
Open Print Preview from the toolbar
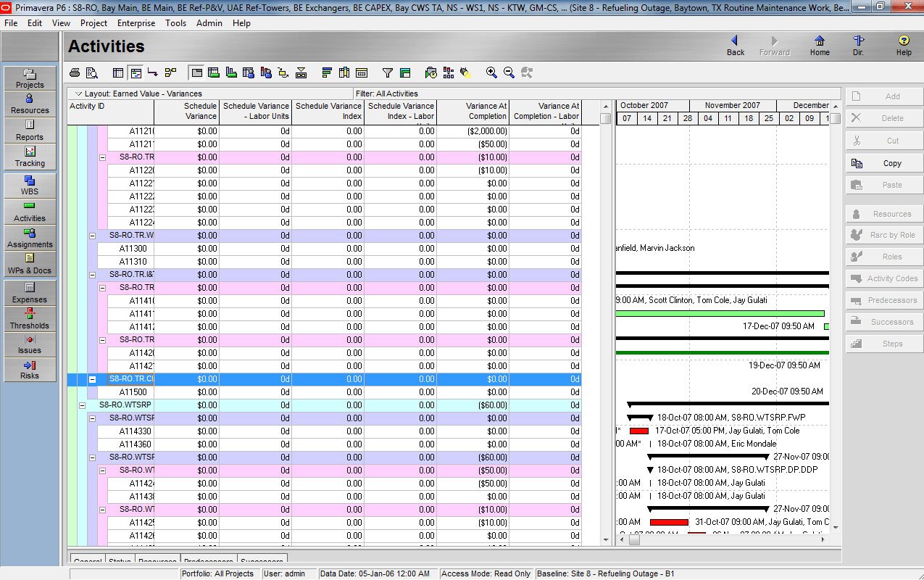pos(91,72)
